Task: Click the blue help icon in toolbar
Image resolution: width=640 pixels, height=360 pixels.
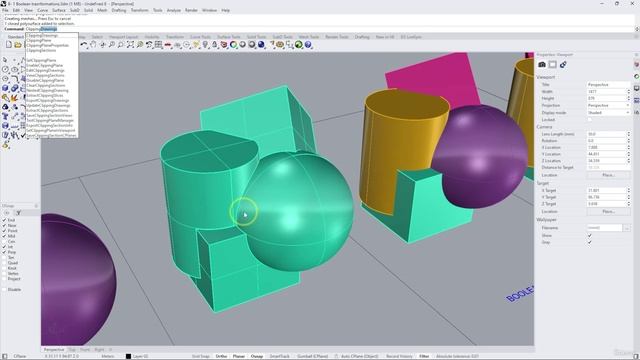Action: [x=308, y=44]
